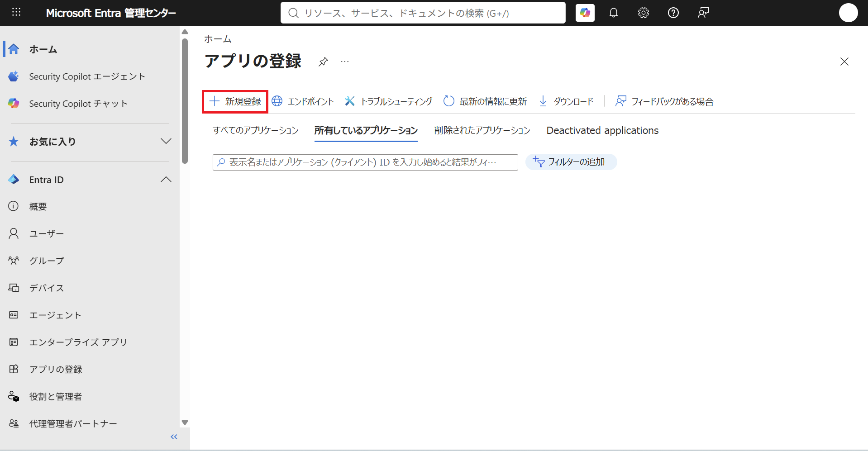Open the settings gear in the header
Viewport: 868px width, 451px height.
[x=644, y=13]
